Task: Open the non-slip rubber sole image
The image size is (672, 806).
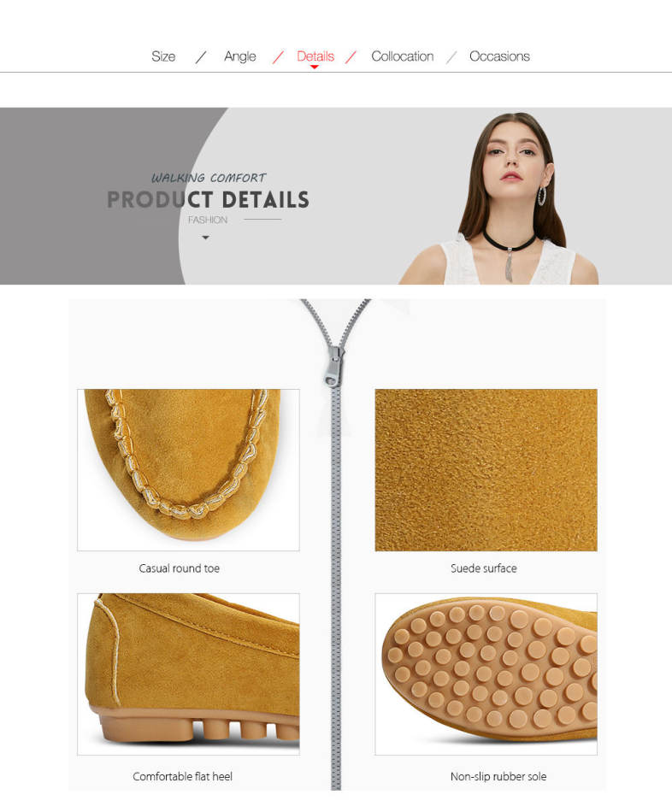Action: pyautogui.click(x=486, y=674)
